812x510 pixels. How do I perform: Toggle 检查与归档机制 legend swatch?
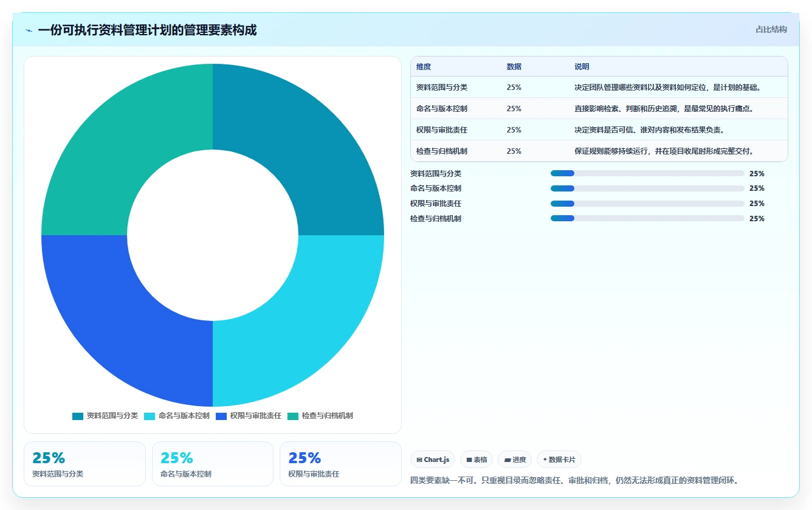point(293,416)
